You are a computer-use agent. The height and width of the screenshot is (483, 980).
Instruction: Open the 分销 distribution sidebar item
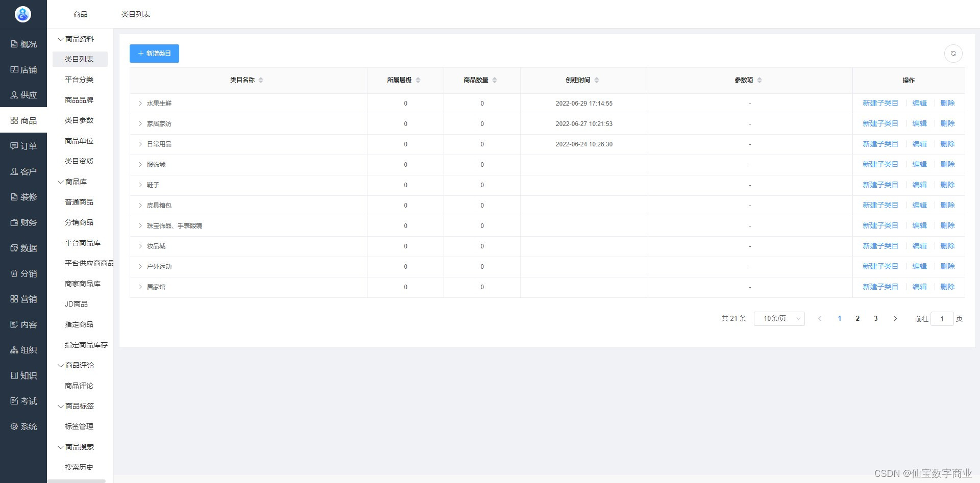click(23, 274)
